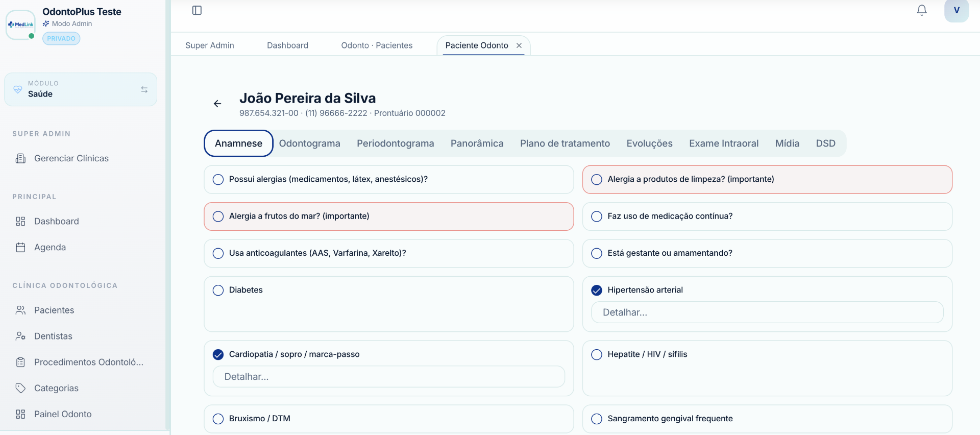Uncheck 'Cardiopatia / sopro / marca-passo'
The width and height of the screenshot is (980, 435).
tap(218, 354)
